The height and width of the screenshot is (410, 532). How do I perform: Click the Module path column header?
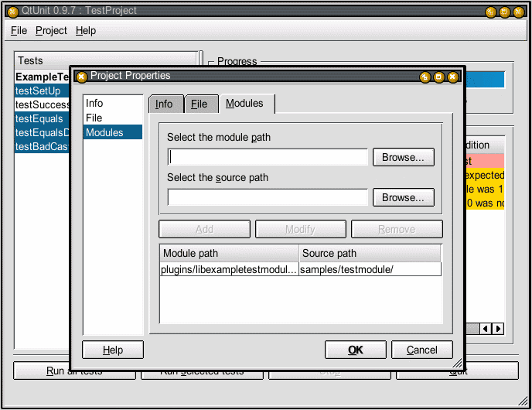(230, 253)
